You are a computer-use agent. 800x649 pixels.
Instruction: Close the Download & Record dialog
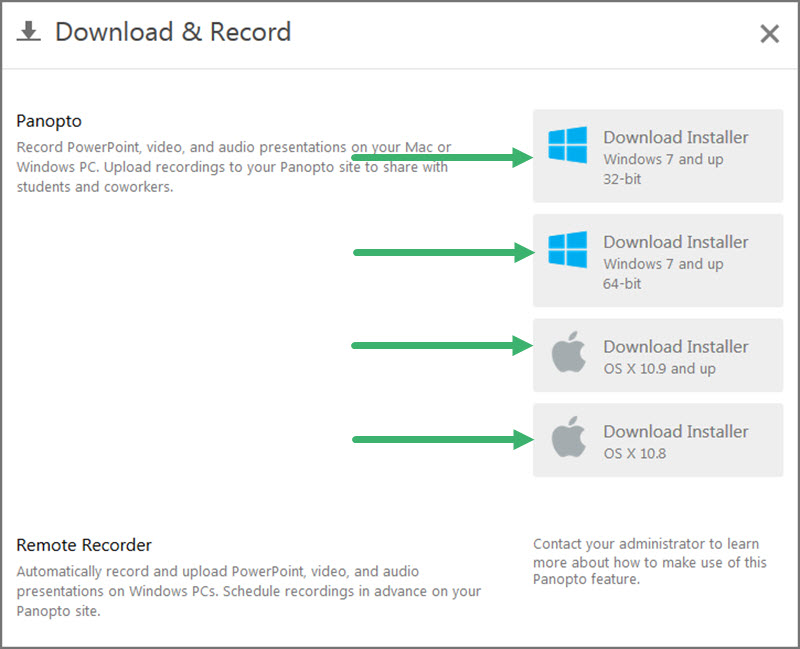[x=769, y=34]
